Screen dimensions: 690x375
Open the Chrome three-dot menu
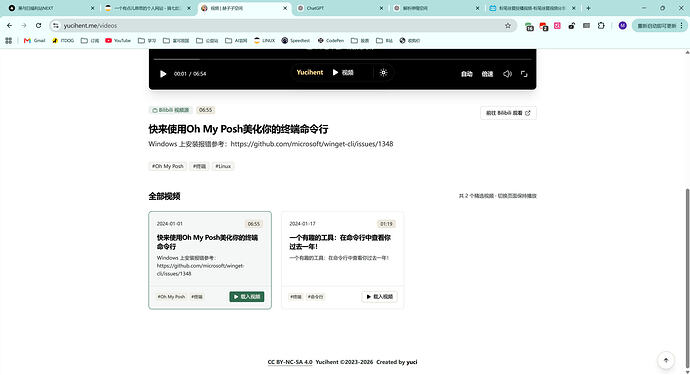click(x=682, y=26)
